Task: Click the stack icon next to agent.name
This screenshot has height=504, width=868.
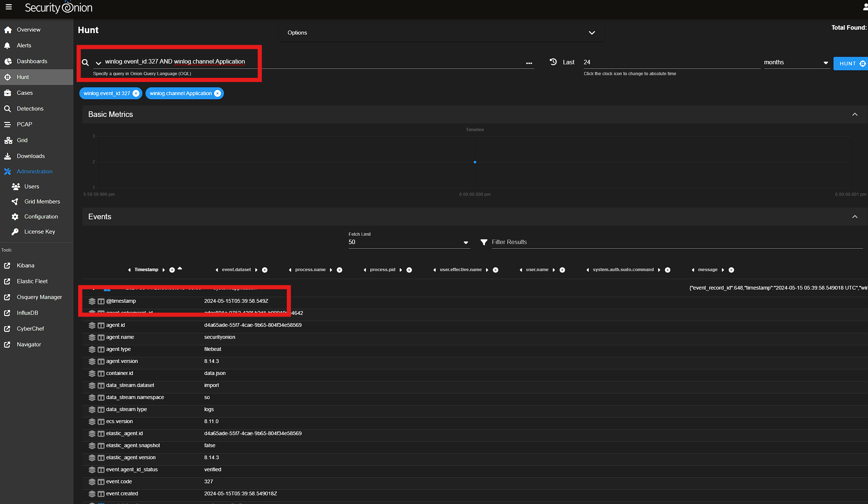Action: tap(92, 337)
